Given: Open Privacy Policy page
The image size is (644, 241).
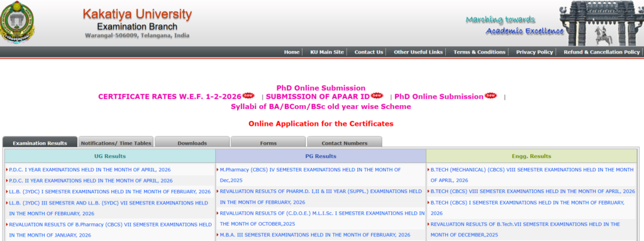Looking at the screenshot, I should click(535, 52).
